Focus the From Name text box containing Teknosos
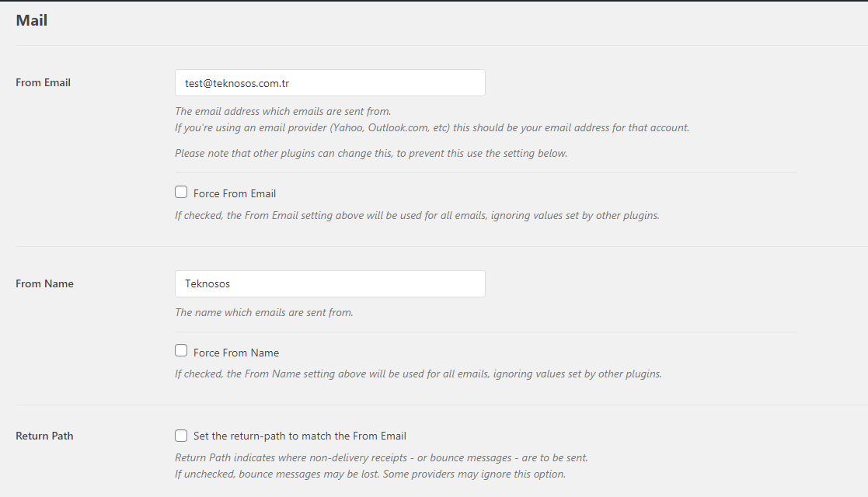868x497 pixels. click(330, 283)
